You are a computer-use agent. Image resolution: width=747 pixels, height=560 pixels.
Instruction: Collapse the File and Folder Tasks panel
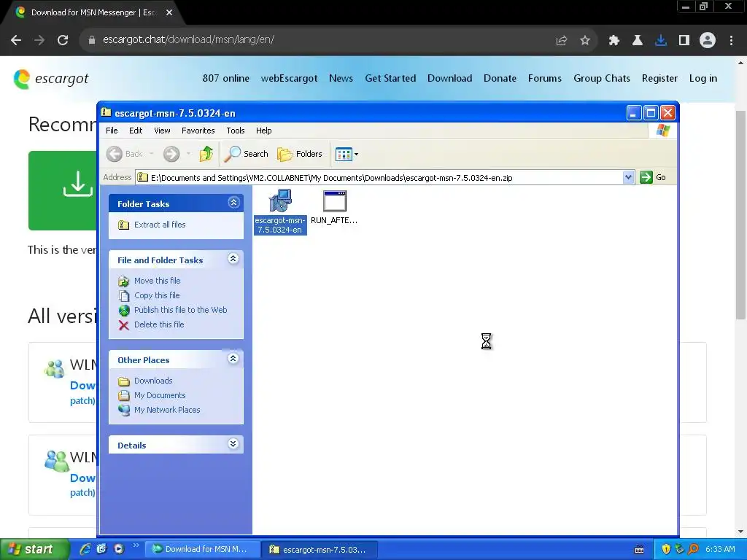(x=233, y=259)
